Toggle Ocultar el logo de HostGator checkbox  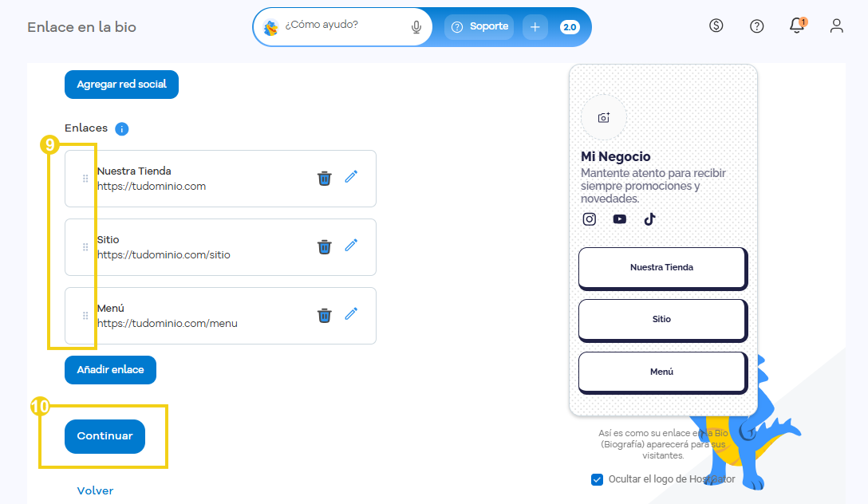point(597,479)
